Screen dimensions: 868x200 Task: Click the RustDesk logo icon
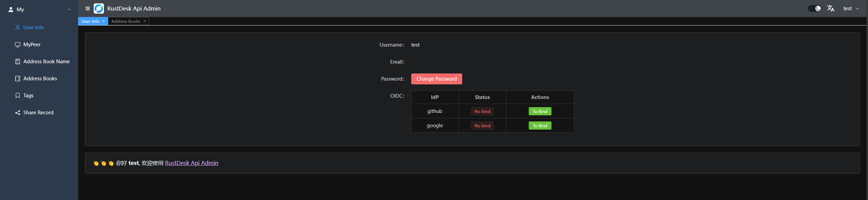[x=99, y=9]
